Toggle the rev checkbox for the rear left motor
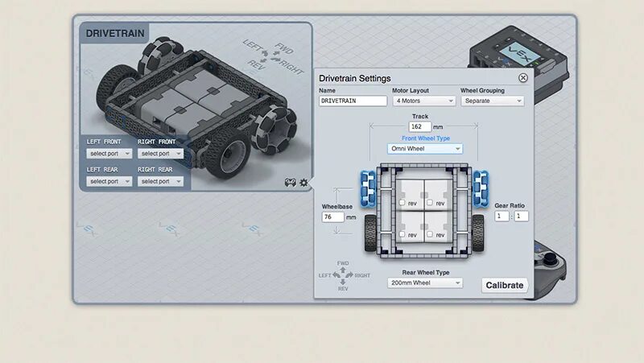Image resolution: width=644 pixels, height=363 pixels. click(x=402, y=234)
